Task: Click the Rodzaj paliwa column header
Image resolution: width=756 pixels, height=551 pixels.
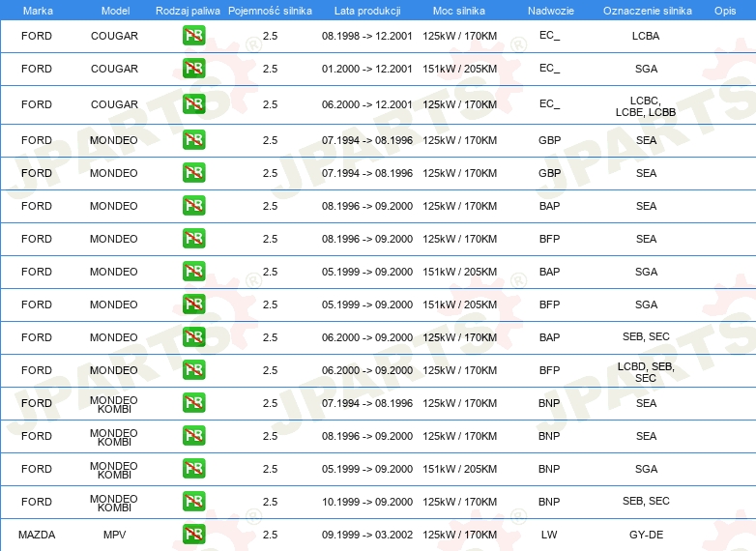Action: point(188,11)
